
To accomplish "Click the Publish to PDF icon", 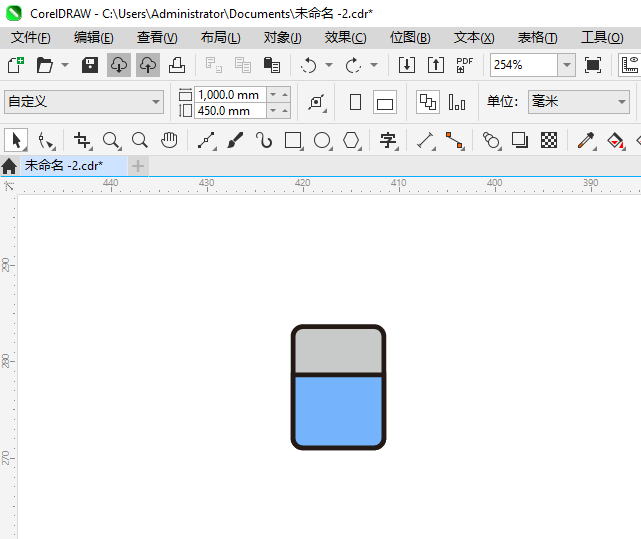I will pos(464,65).
